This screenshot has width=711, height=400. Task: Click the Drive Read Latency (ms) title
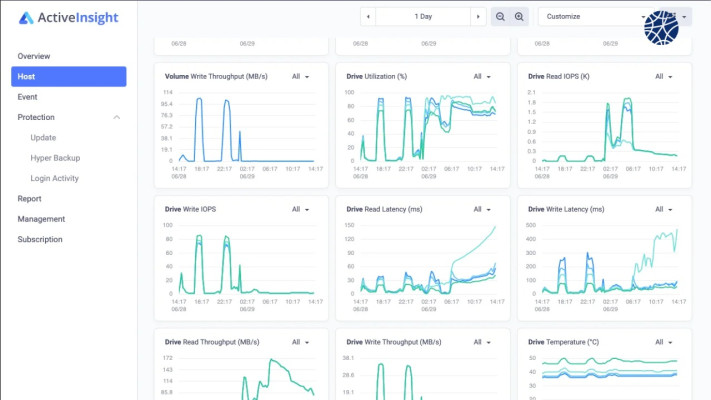pos(384,210)
